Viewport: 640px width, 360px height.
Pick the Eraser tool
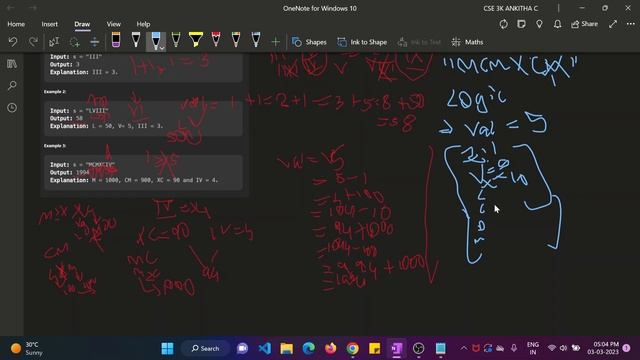click(116, 40)
